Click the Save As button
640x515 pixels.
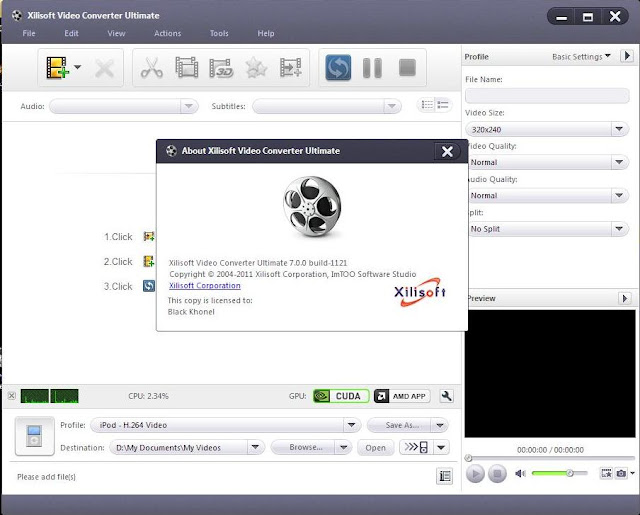(400, 425)
